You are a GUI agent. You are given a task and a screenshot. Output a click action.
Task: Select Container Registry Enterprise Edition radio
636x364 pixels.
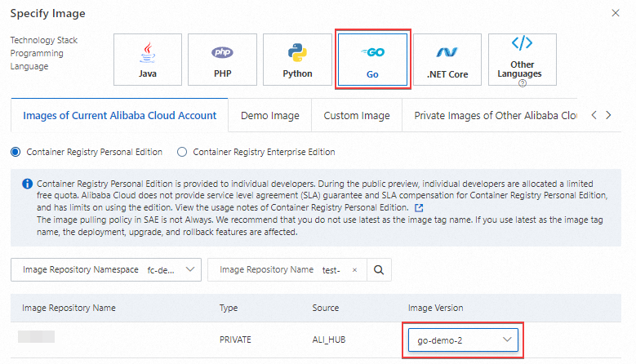(182, 152)
